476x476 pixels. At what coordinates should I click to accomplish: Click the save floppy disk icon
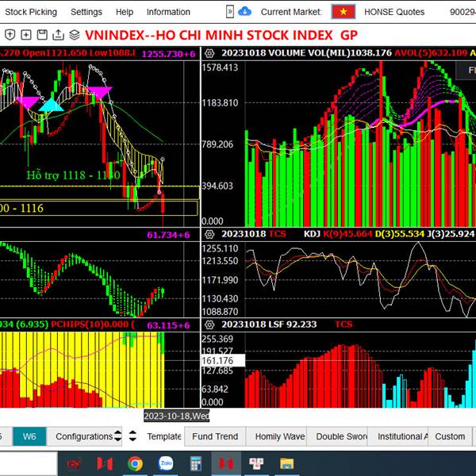click(42, 35)
